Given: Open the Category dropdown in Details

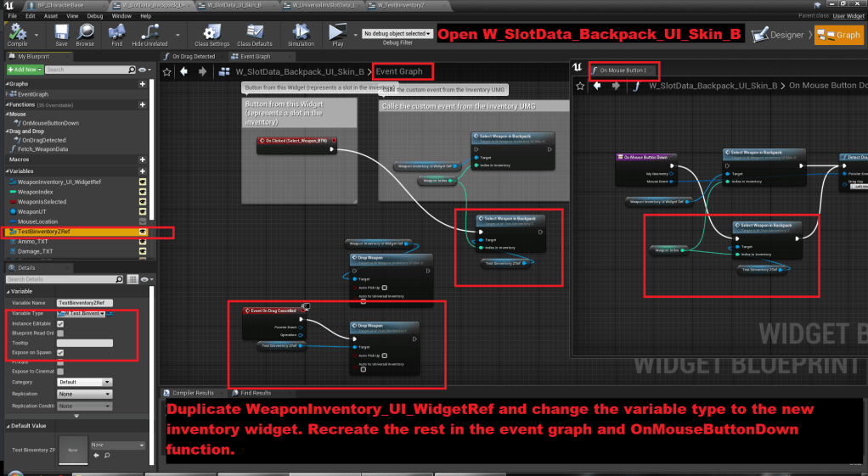Looking at the screenshot, I should (x=84, y=383).
